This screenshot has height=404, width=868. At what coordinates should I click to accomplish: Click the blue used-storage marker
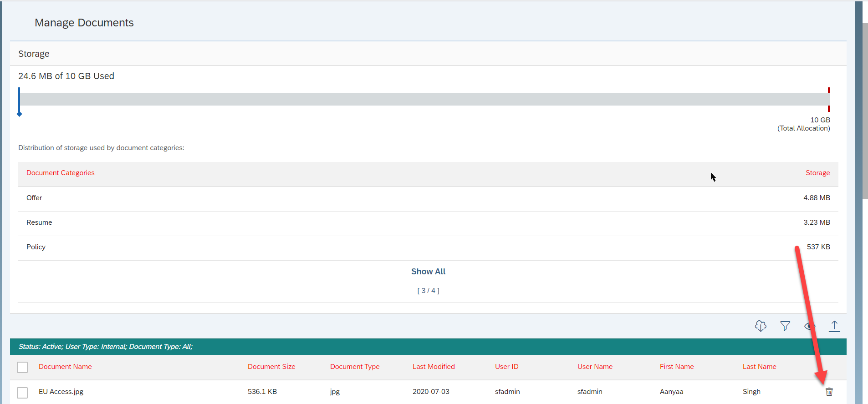(19, 102)
